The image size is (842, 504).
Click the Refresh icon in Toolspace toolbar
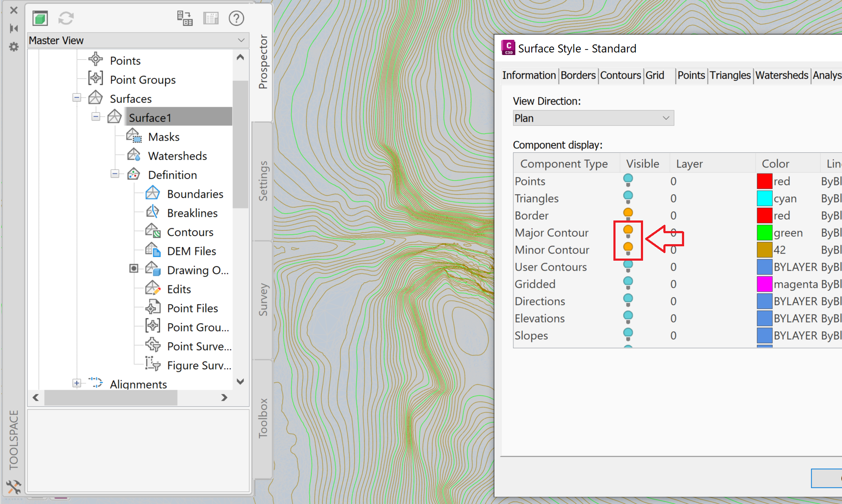click(66, 19)
